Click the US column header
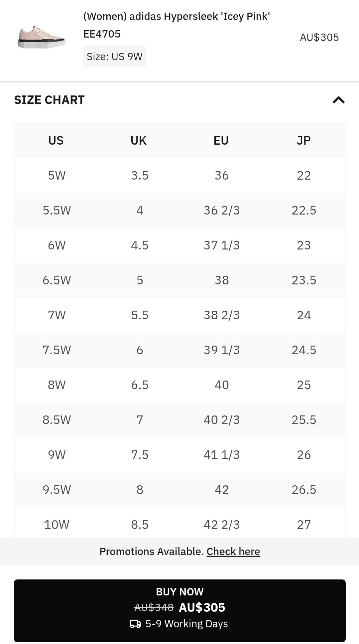The height and width of the screenshot is (644, 359). (x=56, y=140)
